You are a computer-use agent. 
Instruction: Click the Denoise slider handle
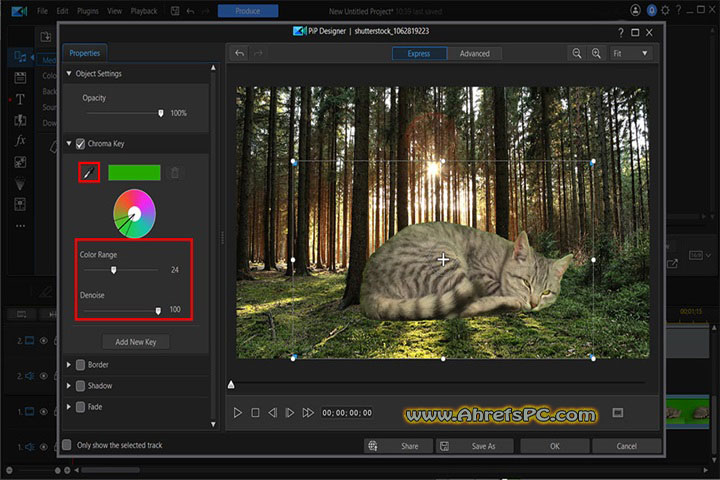pos(158,311)
